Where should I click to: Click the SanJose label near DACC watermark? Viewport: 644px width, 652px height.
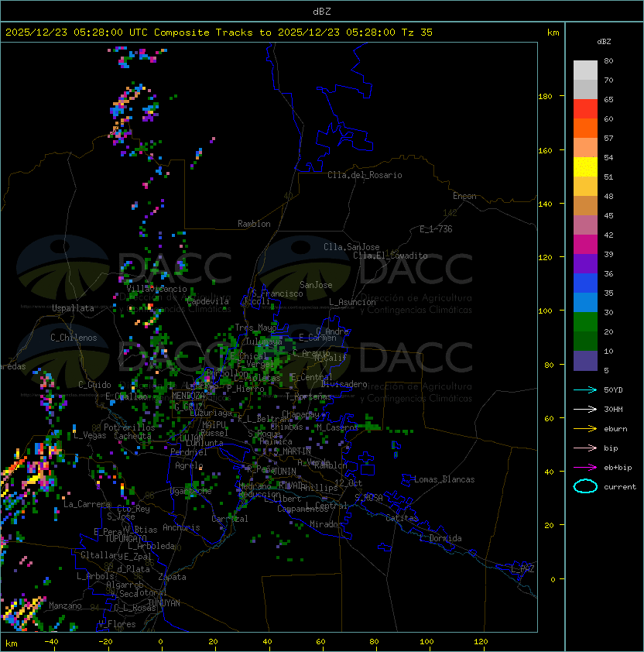(316, 285)
